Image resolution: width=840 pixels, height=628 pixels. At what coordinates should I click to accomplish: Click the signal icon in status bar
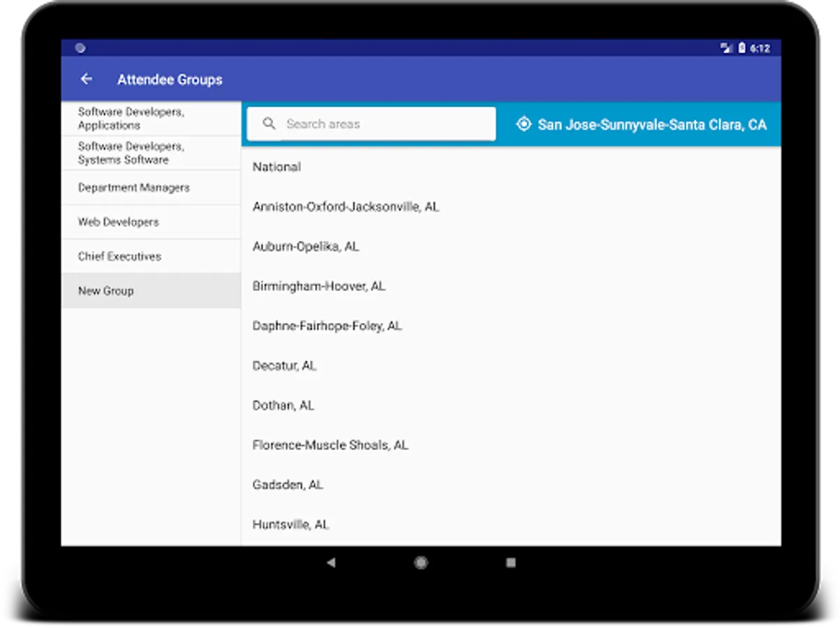click(x=726, y=48)
